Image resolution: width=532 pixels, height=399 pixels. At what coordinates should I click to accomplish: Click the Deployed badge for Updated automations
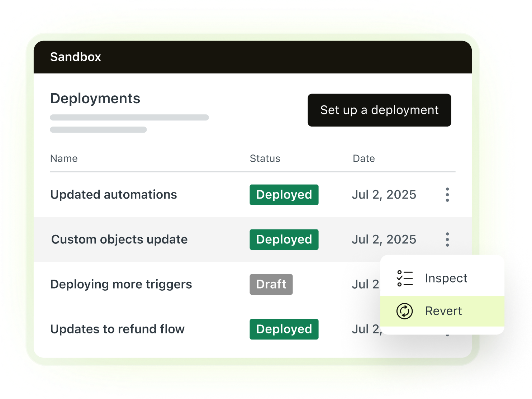(284, 195)
